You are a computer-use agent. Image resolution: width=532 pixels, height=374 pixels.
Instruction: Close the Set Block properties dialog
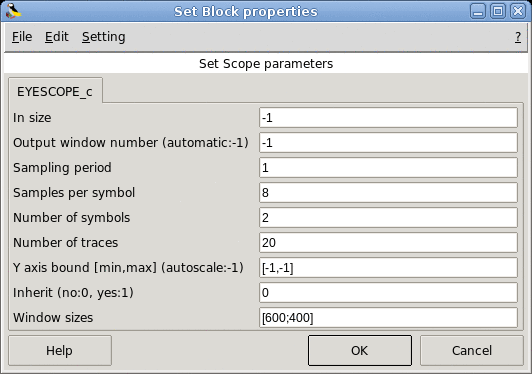(518, 12)
